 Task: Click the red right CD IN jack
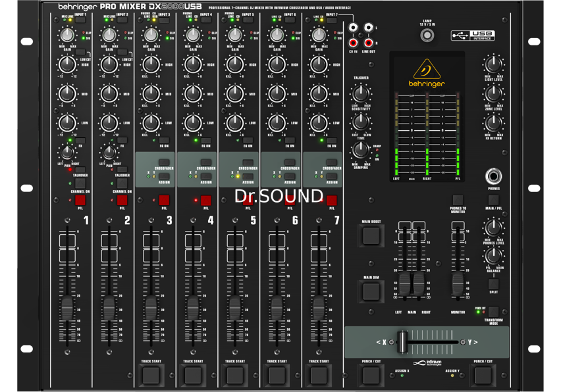[x=353, y=43]
